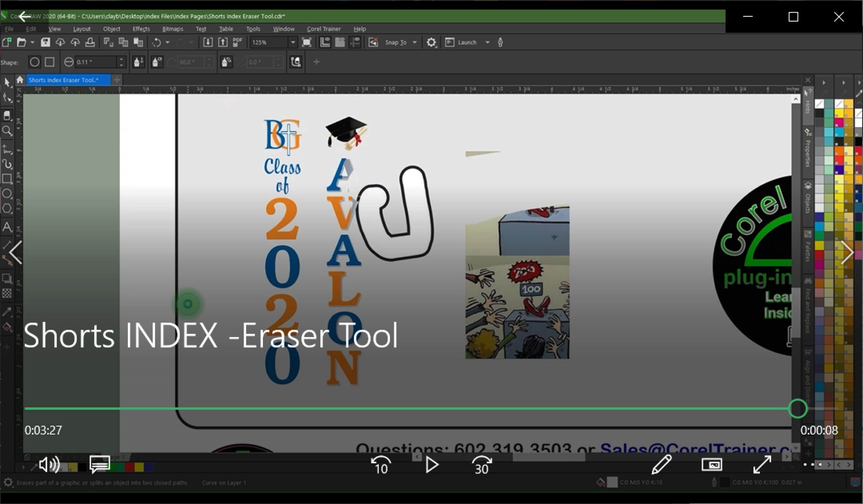This screenshot has height=504, width=863.
Task: Toggle Show Grid button
Action: pos(340,43)
